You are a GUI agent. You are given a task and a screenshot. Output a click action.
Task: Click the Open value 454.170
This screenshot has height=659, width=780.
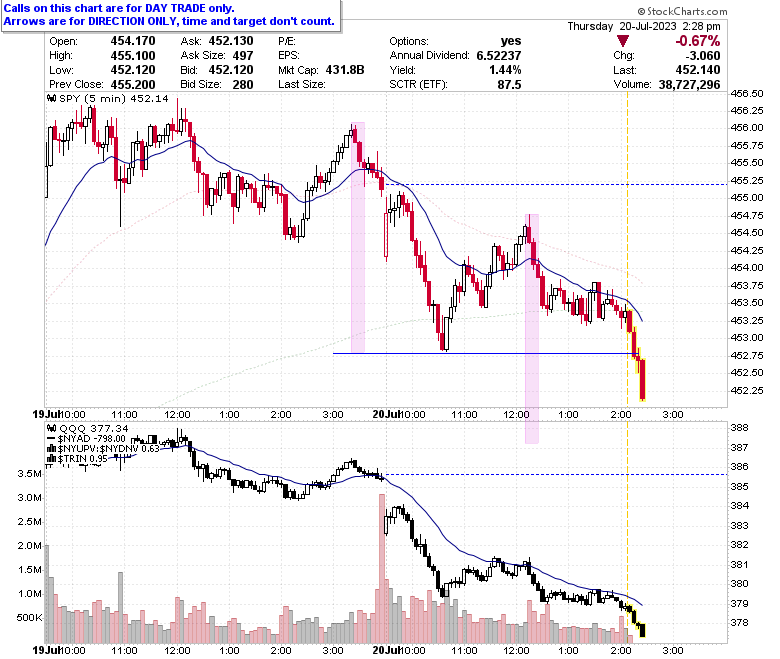coord(133,41)
